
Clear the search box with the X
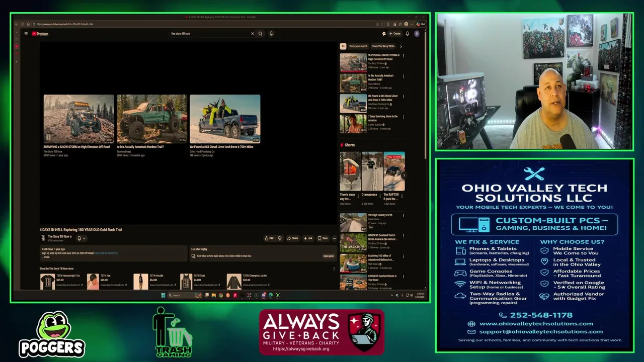coord(253,34)
